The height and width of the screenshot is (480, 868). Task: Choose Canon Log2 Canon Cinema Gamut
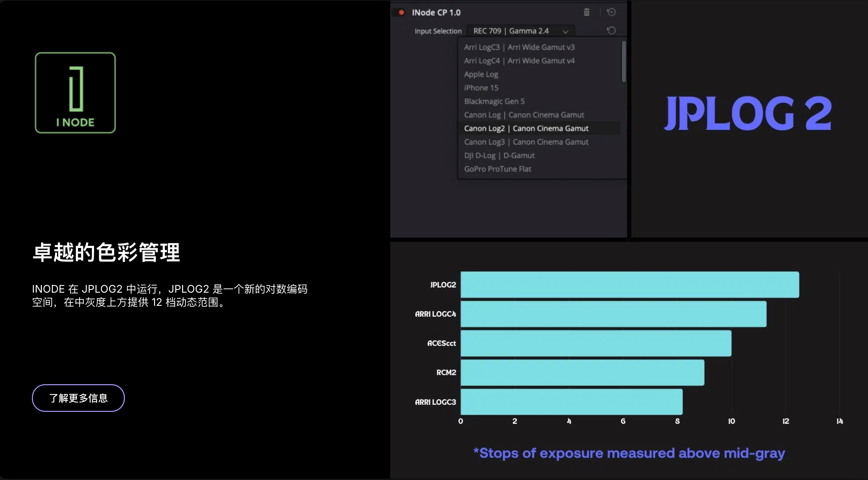pyautogui.click(x=526, y=128)
